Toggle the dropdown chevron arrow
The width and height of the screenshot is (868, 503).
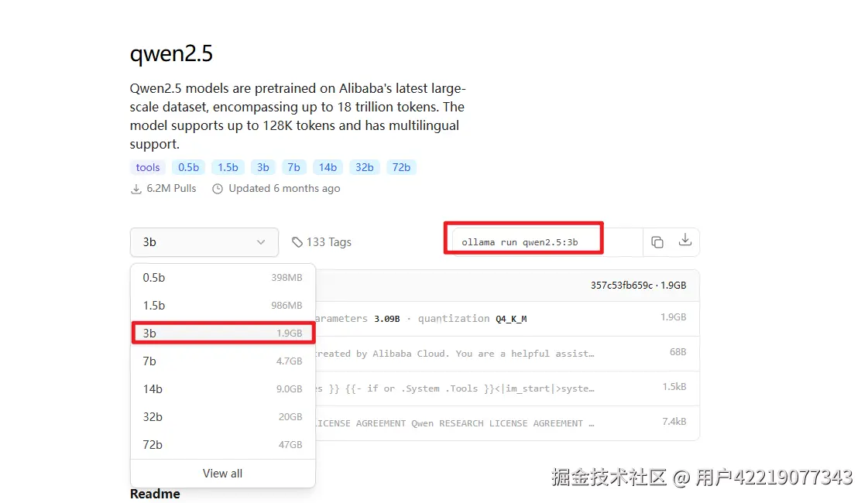[261, 242]
